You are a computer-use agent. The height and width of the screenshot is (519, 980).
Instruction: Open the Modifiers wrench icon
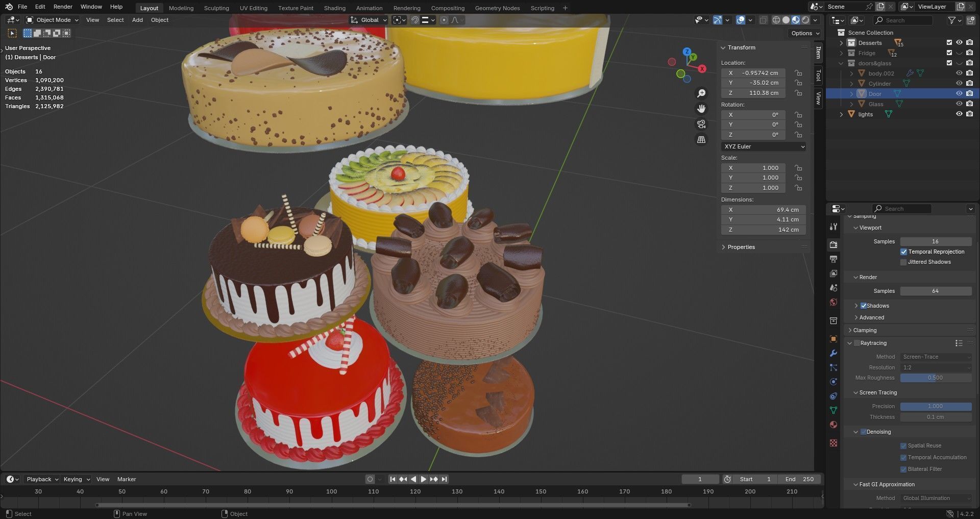pyautogui.click(x=834, y=353)
